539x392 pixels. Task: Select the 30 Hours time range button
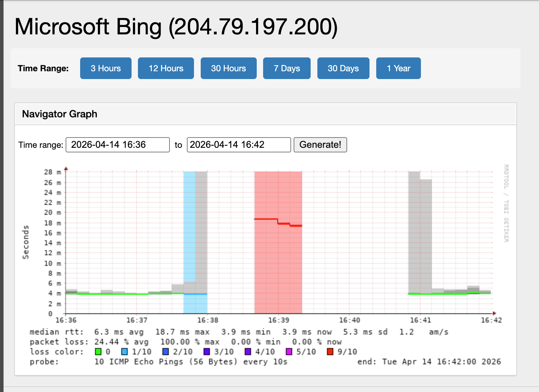(228, 68)
